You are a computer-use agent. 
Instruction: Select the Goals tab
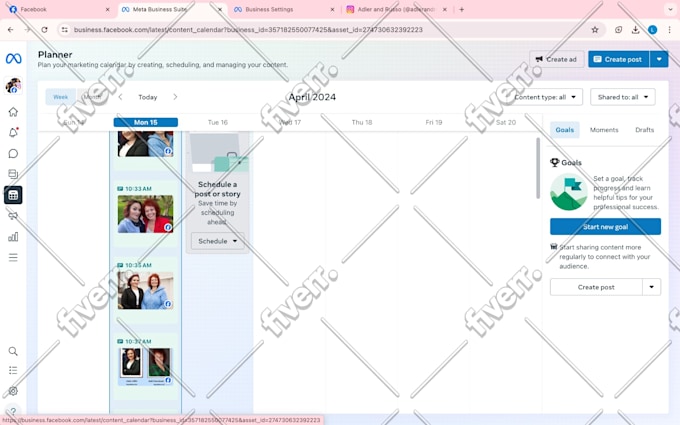pos(565,130)
